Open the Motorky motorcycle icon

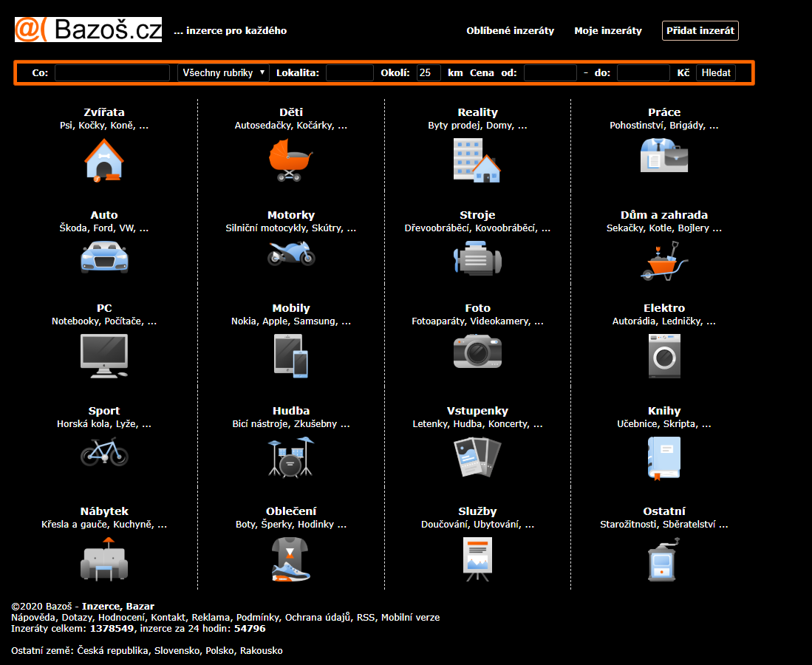coord(291,253)
